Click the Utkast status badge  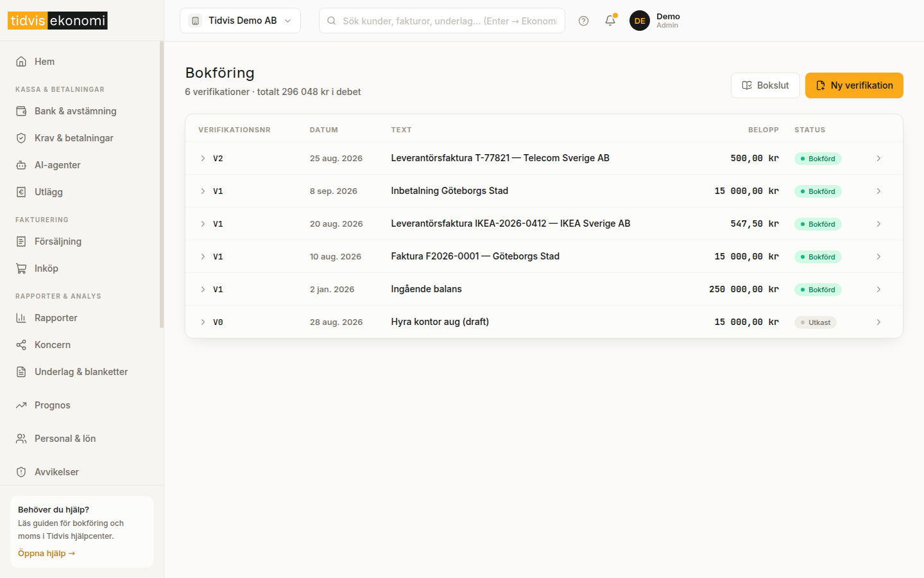point(816,322)
